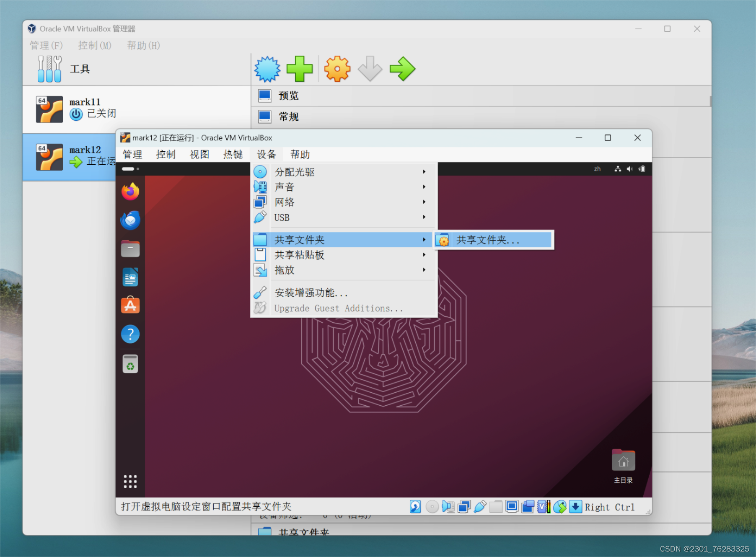
Task: Click the recording camera icon in the status bar
Action: [x=528, y=507]
